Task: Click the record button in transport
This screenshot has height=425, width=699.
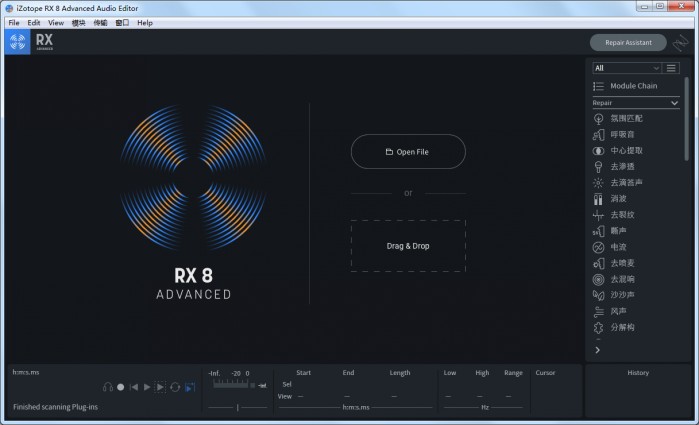Action: 120,387
